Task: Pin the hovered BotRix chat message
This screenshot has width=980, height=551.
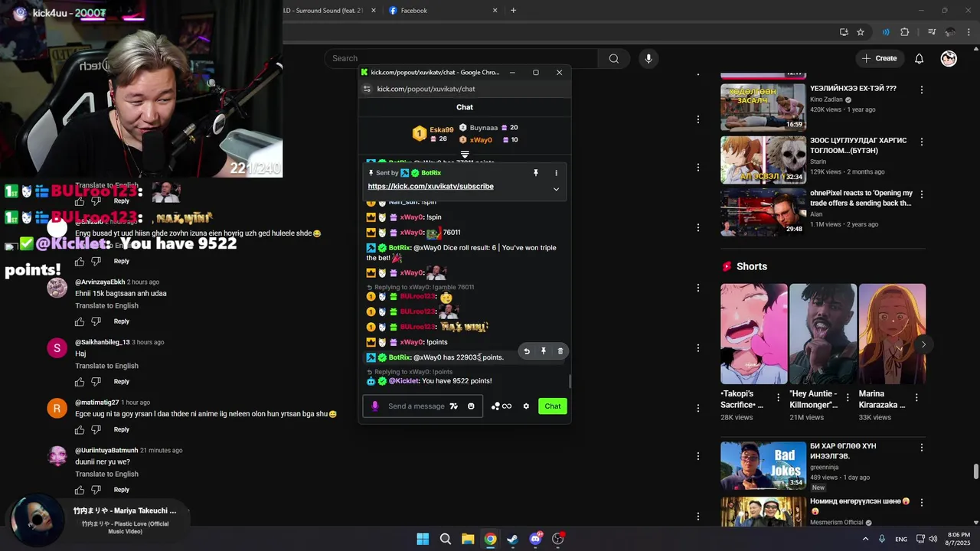Action: (544, 351)
